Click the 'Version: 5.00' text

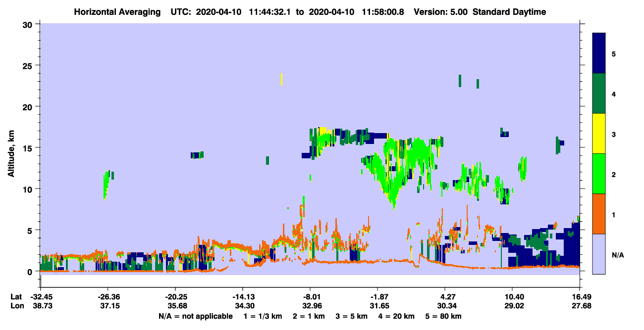pyautogui.click(x=439, y=12)
